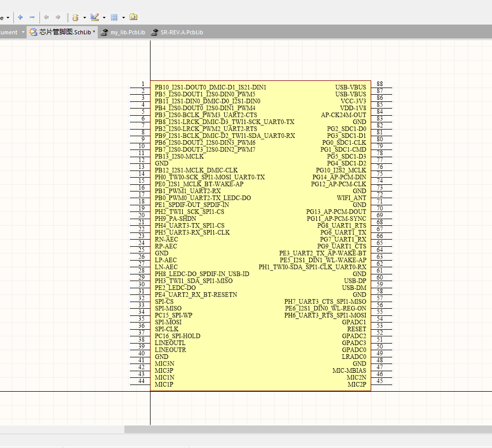Click the model manager folder icon
Viewport: 492px width, 448px height.
pyautogui.click(x=133, y=17)
